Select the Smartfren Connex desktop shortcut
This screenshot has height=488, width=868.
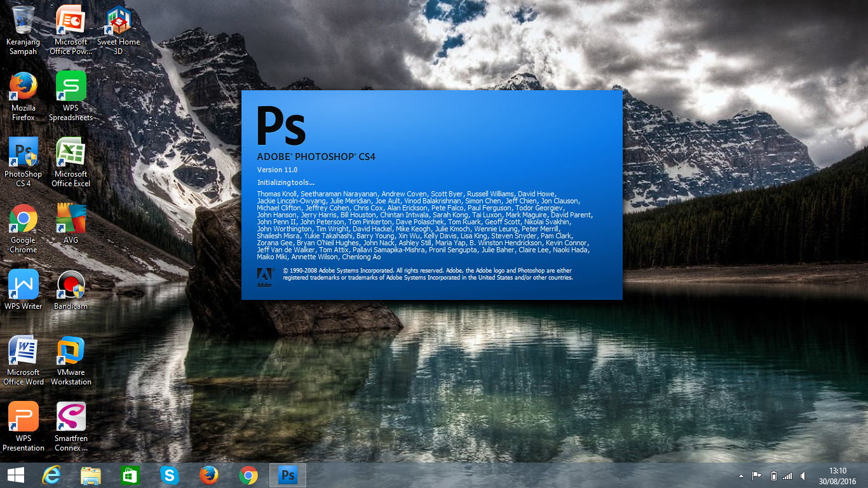[71, 426]
